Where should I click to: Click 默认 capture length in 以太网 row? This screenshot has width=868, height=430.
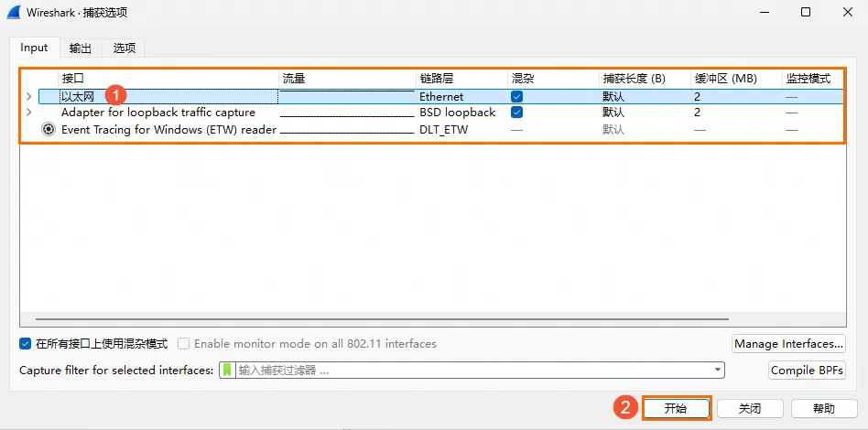click(613, 96)
